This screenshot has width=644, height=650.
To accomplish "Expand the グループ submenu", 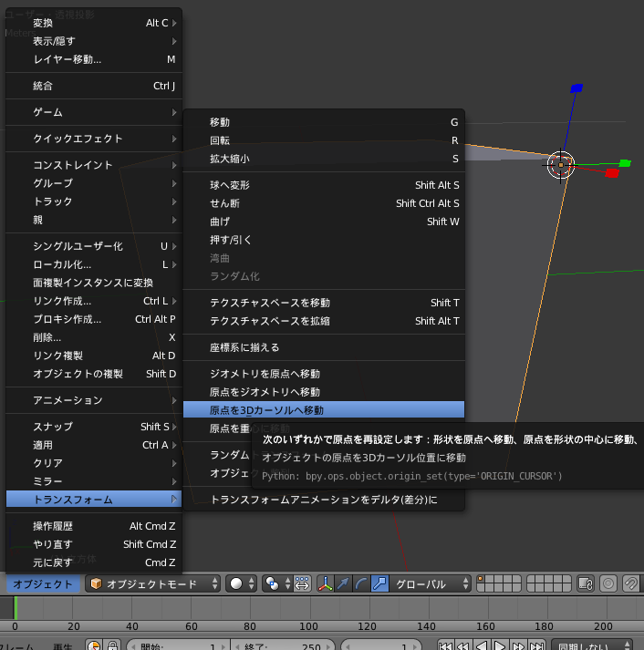I will (x=94, y=183).
